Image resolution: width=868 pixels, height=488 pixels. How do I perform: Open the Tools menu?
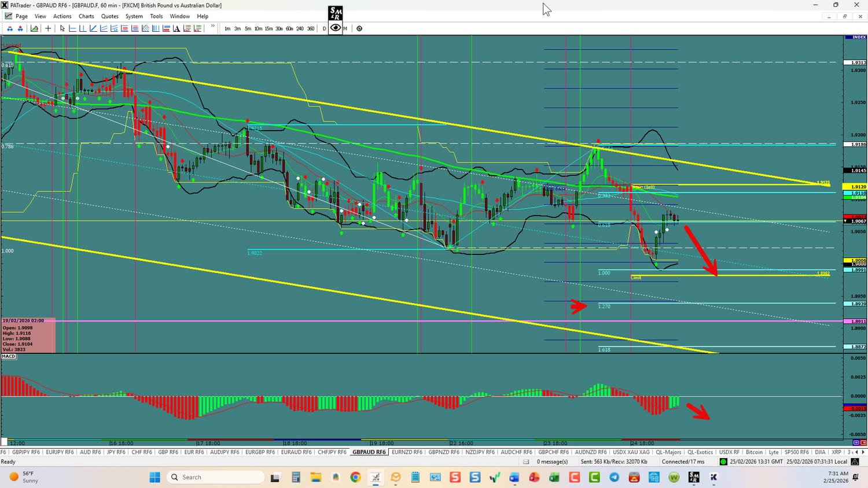point(156,16)
